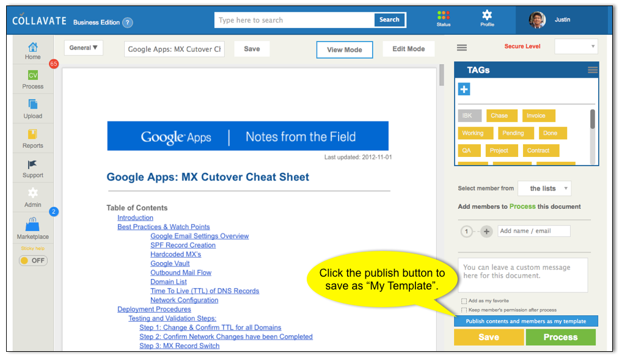Open Deployment Procedures link
The width and height of the screenshot is (622, 364).
[x=154, y=309]
